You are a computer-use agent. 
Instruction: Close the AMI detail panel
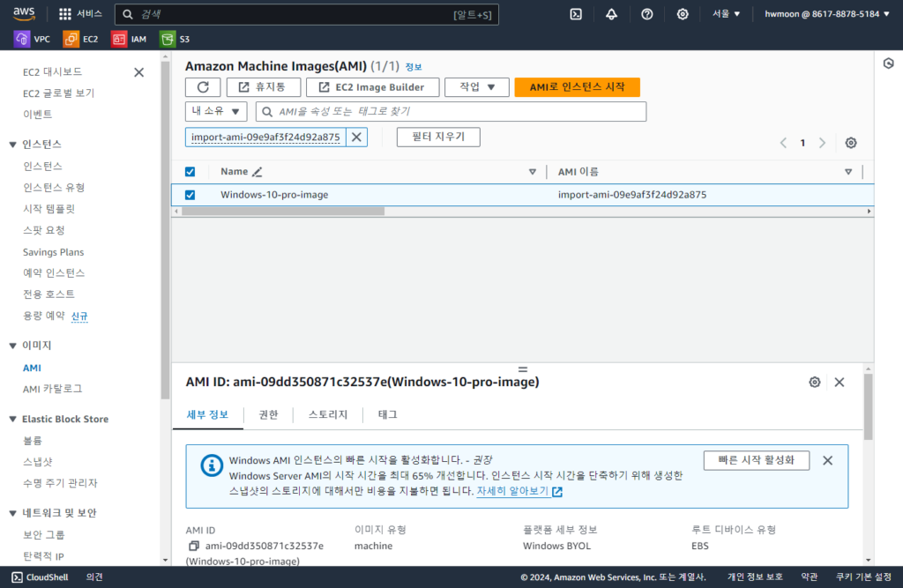[x=840, y=382]
